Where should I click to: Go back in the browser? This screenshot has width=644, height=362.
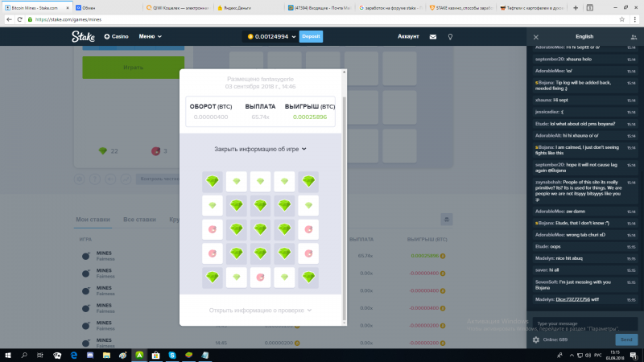pyautogui.click(x=9, y=19)
